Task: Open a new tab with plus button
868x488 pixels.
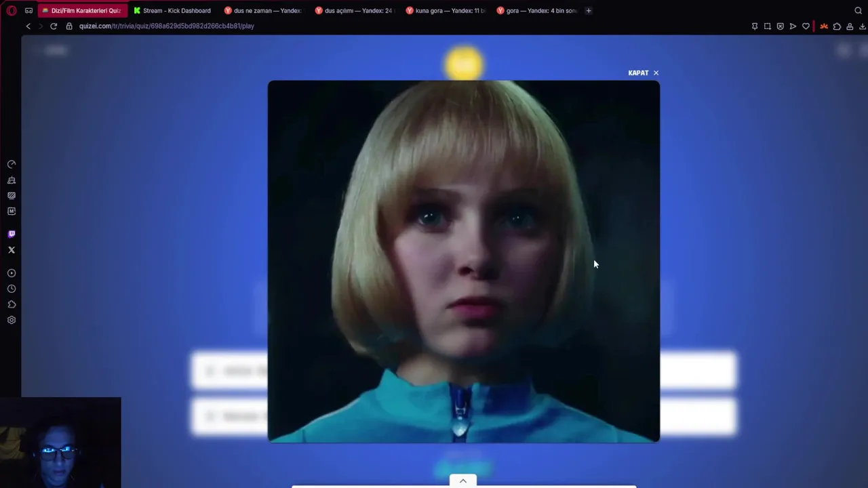Action: [589, 10]
